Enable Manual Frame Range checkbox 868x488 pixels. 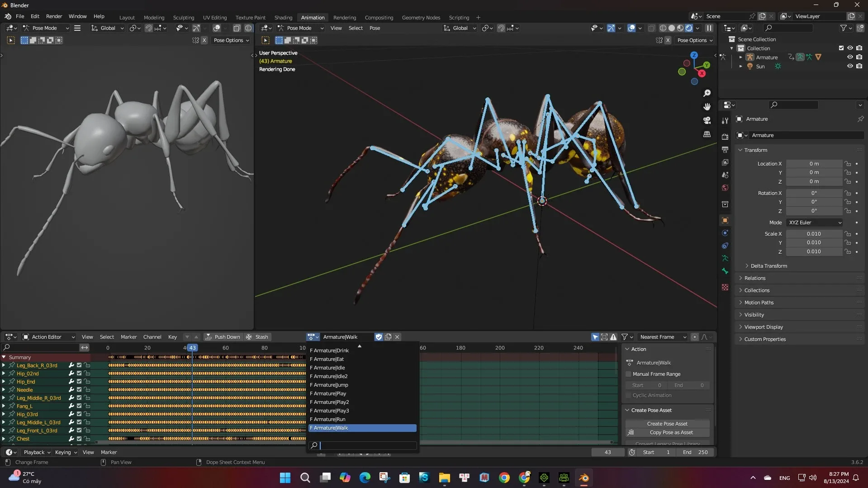(x=628, y=374)
